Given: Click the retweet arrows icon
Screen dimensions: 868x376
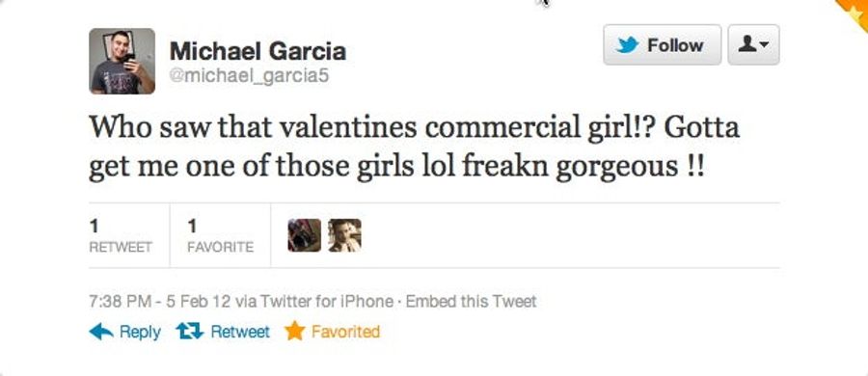Looking at the screenshot, I should [x=190, y=331].
